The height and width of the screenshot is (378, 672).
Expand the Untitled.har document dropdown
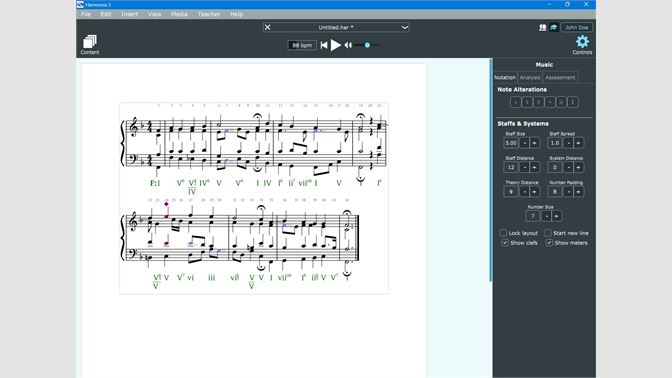point(404,27)
